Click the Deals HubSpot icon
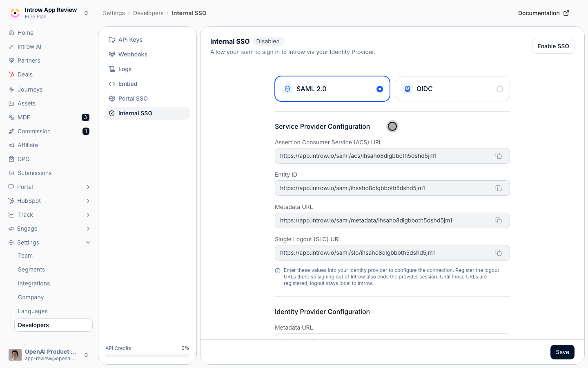This screenshot has height=368, width=588. pyautogui.click(x=11, y=74)
